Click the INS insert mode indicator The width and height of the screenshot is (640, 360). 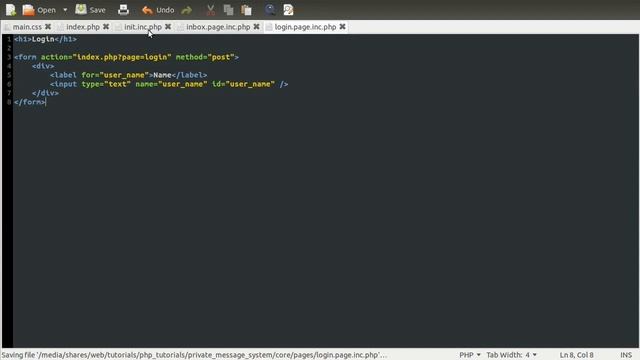(626, 355)
